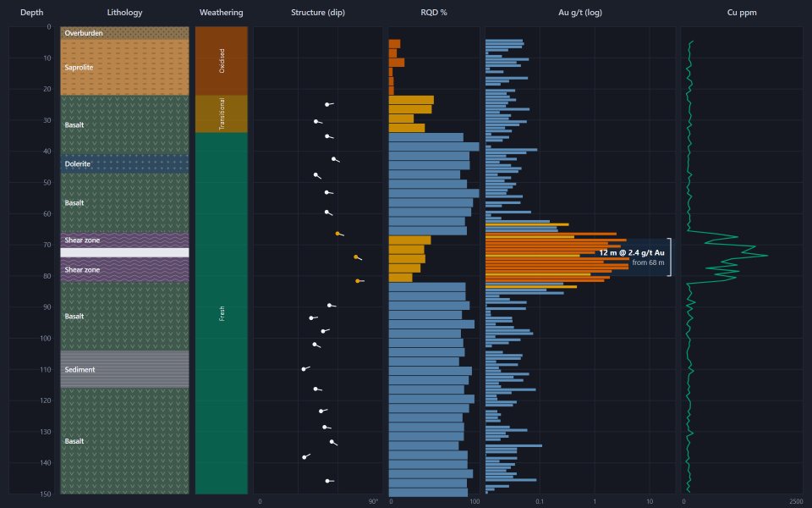Viewport: 812px width, 508px height.
Task: Click the lower "Shear zone" label below the white gap
Action: (x=82, y=269)
